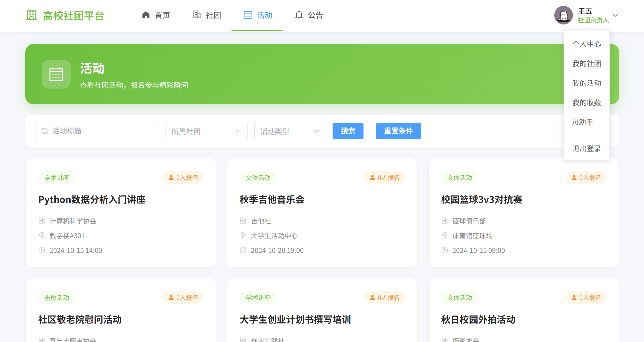The image size is (644, 342).
Task: Click the 志愿活动 tag
Action: point(57,297)
